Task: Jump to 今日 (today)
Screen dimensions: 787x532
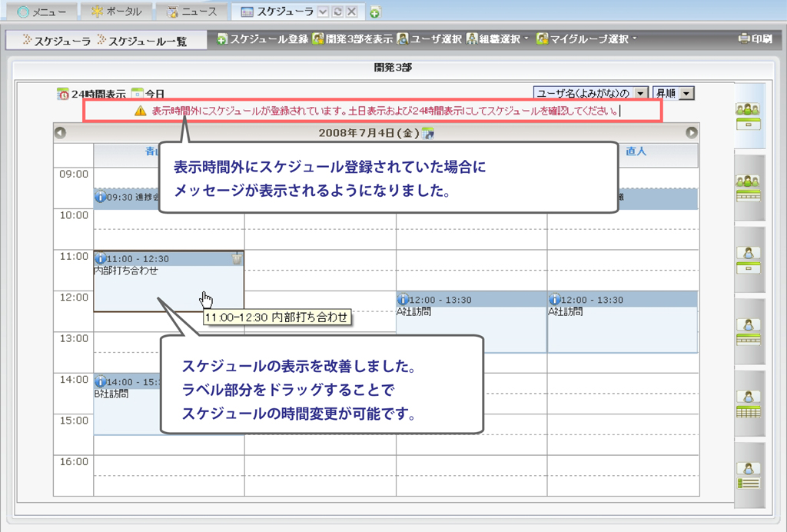Action: tap(148, 94)
